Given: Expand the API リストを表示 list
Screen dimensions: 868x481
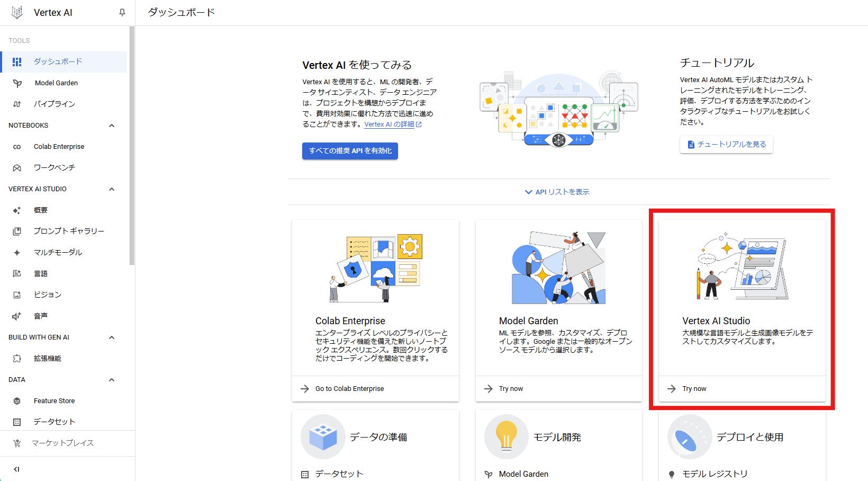Looking at the screenshot, I should pyautogui.click(x=557, y=192).
